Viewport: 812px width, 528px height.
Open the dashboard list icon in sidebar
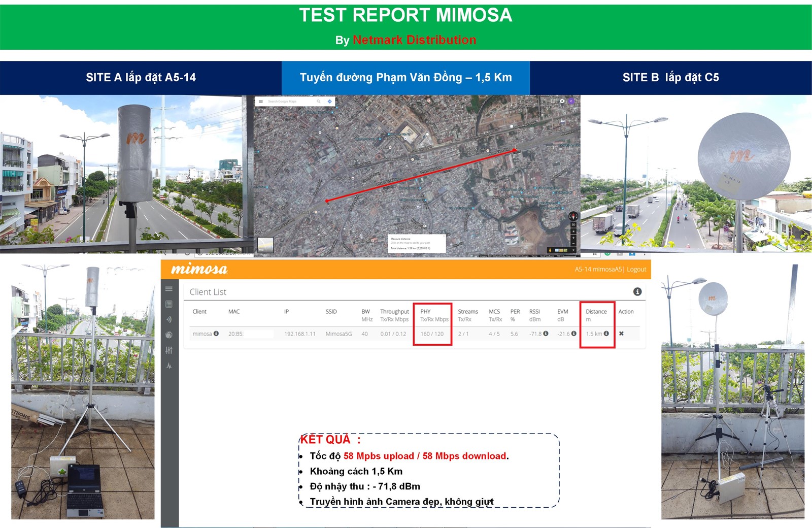tap(169, 304)
